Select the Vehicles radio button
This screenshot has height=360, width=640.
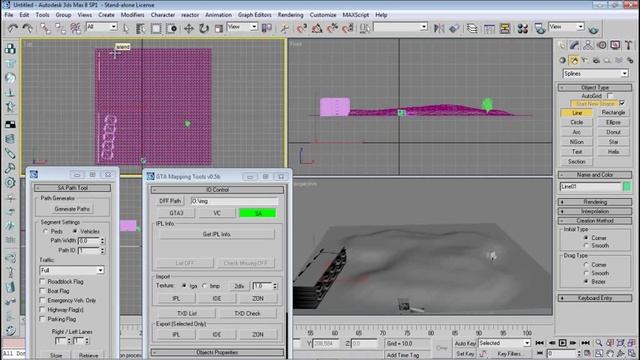(75, 231)
